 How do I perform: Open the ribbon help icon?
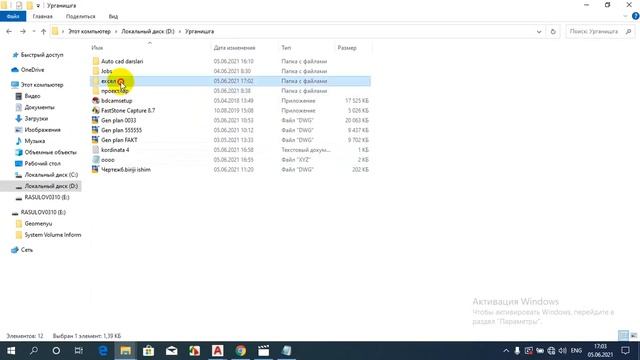636,16
